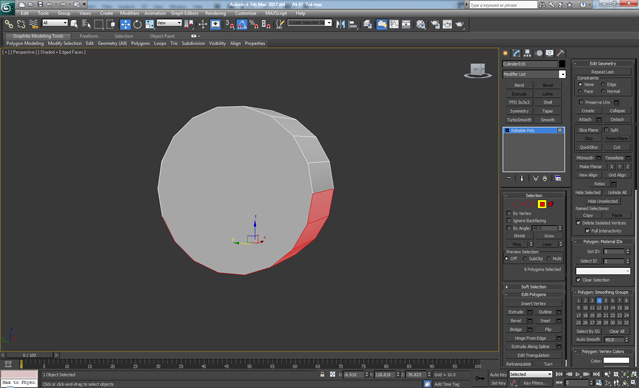Open the Modify command panel tab
639x388 pixels.
coord(517,53)
